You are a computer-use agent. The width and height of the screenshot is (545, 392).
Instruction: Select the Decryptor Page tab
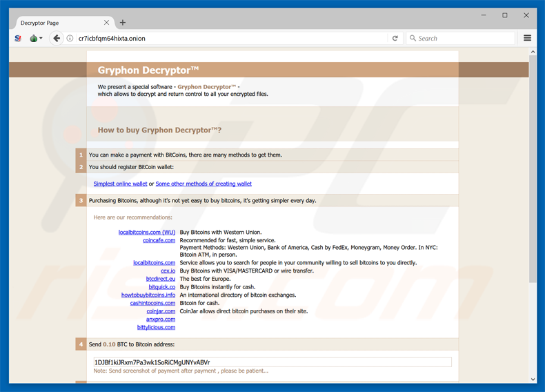click(x=65, y=23)
